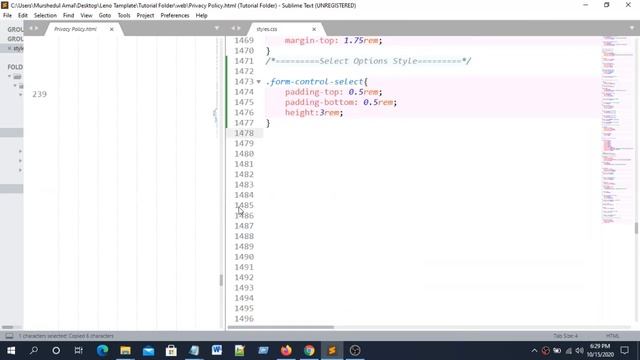The width and height of the screenshot is (640, 360).
Task: Open clock and calendar 6:29 PM
Action: click(600, 351)
